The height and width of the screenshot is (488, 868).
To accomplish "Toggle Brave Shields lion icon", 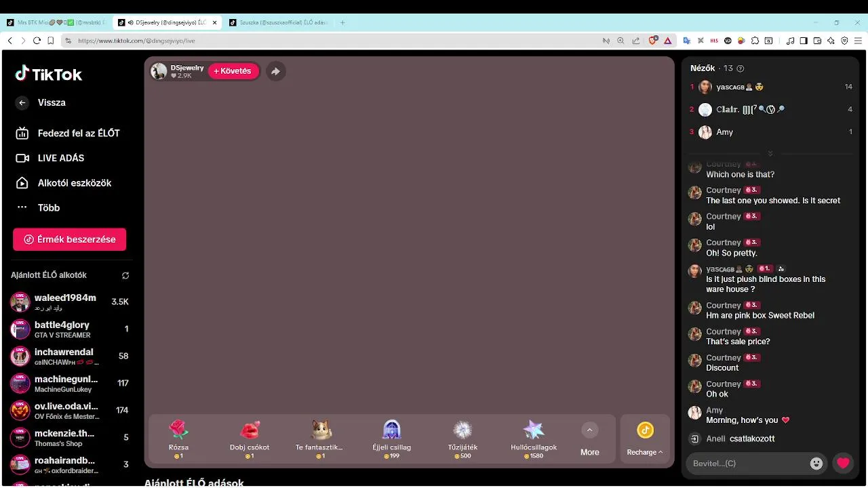I will point(653,41).
